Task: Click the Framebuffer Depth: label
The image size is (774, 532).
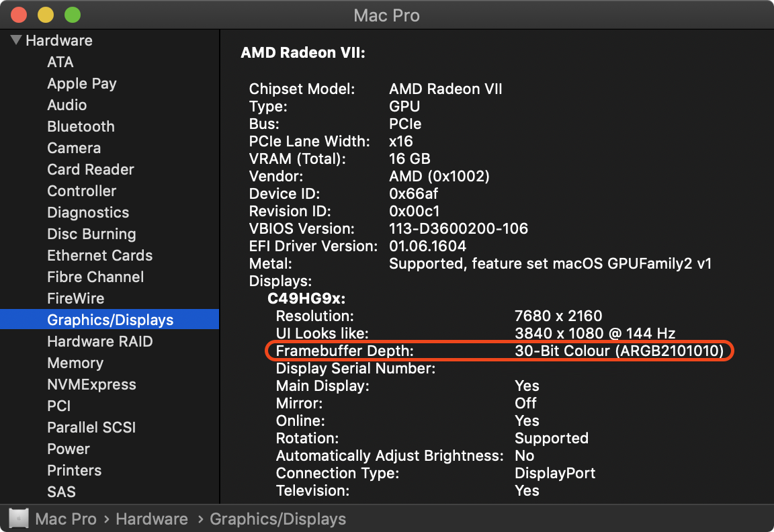Action: pos(345,351)
